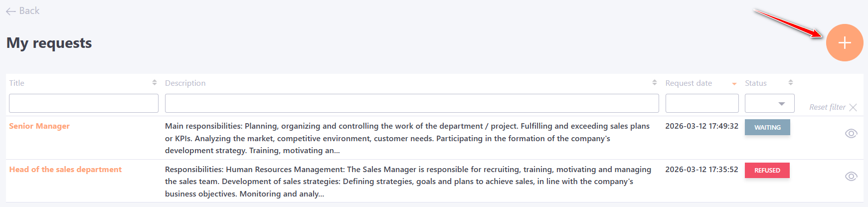Viewport: 868px width, 207px height.
Task: Select the Senior Manager description text
Action: 407,138
